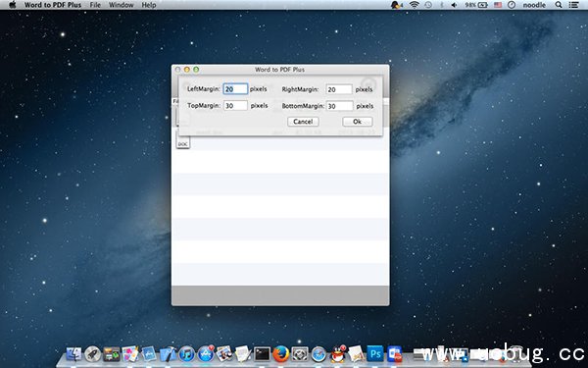
Task: Open Time Machine menu bar icon
Action: [x=428, y=5]
